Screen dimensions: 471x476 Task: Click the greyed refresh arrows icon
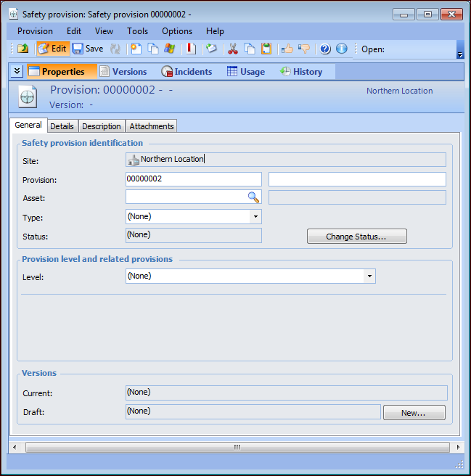point(115,49)
